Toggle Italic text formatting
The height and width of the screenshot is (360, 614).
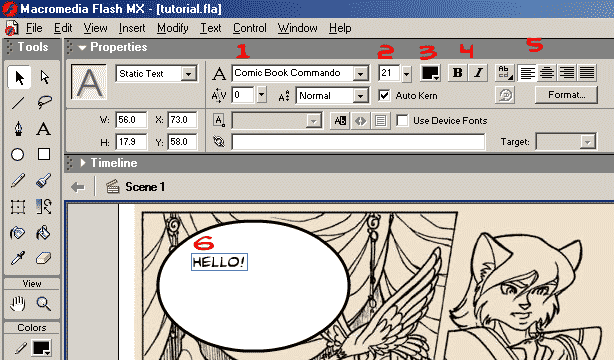(478, 73)
